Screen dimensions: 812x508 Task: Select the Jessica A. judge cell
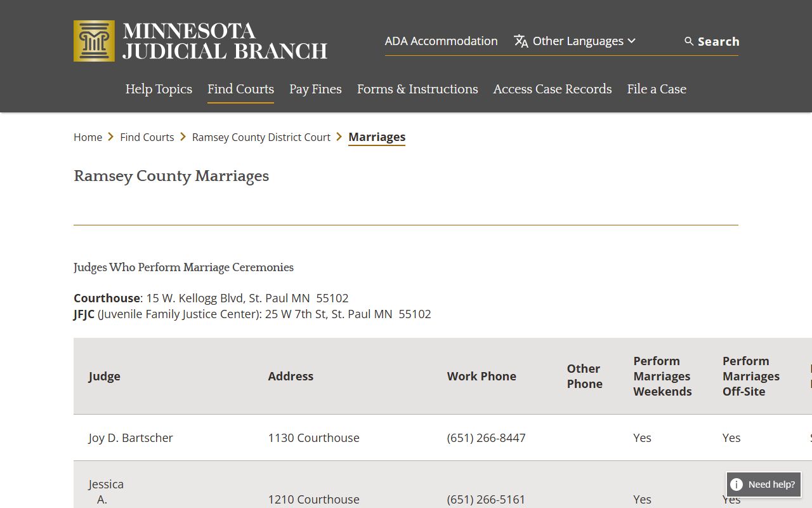click(106, 491)
